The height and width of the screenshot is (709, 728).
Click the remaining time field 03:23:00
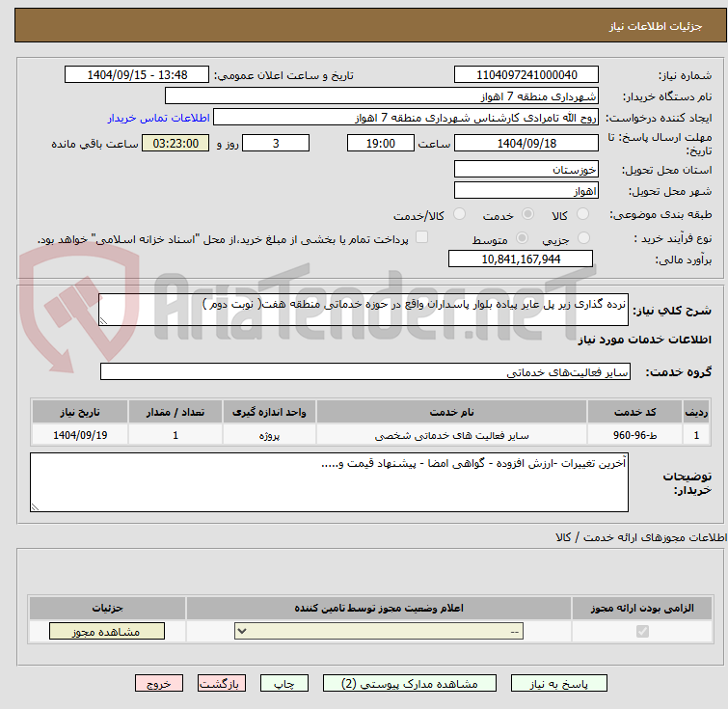coord(175,143)
